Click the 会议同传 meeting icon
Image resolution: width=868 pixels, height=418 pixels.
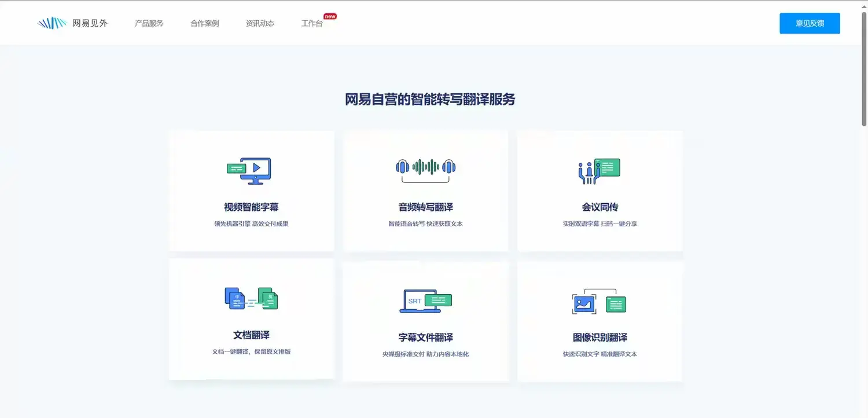(x=599, y=171)
